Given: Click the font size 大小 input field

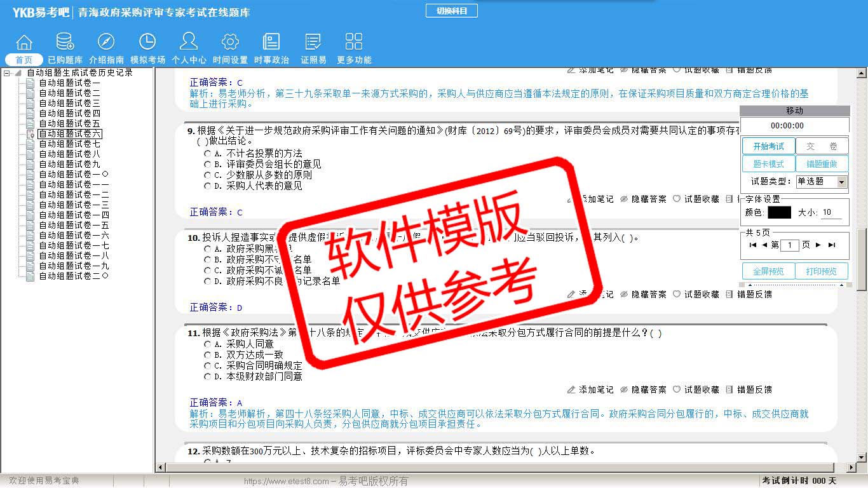Looking at the screenshot, I should (831, 213).
